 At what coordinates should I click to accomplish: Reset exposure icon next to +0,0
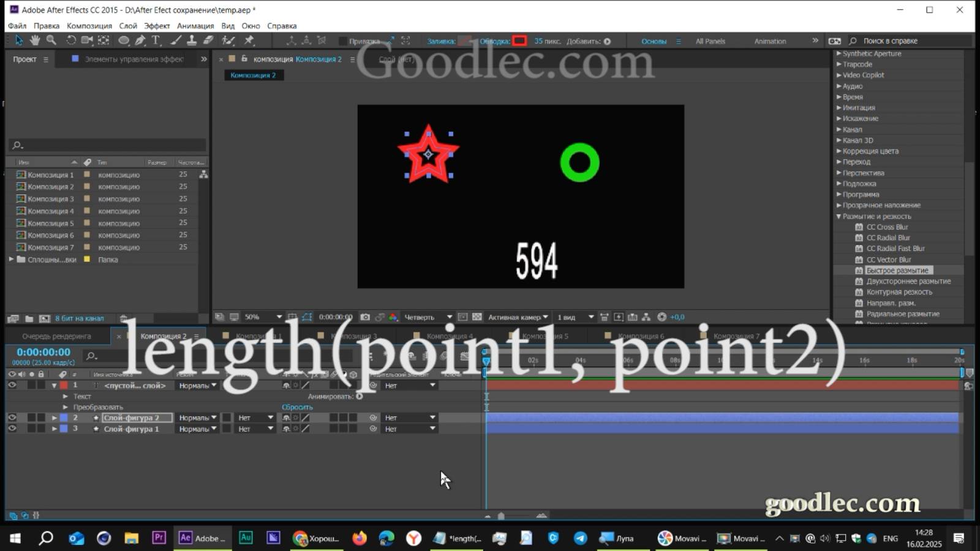point(661,317)
